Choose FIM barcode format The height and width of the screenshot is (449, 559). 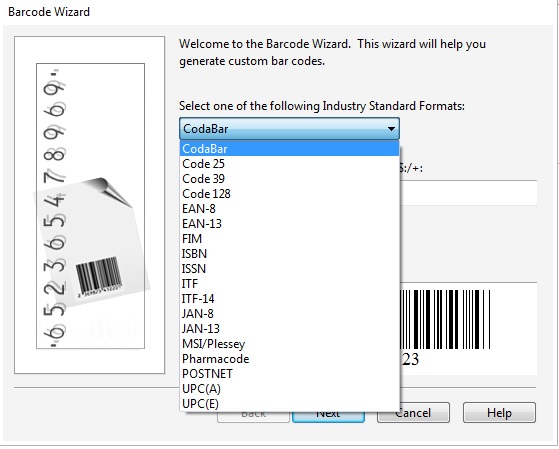(289, 239)
